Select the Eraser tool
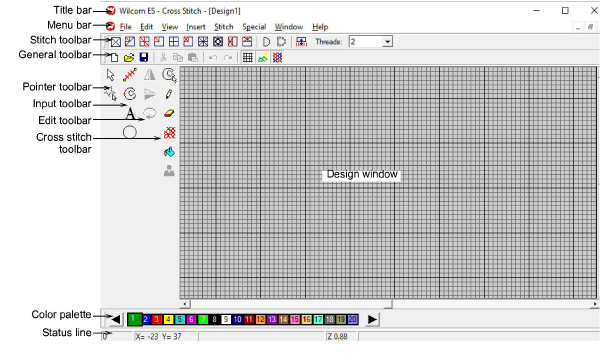Screen dimensions: 600x362 point(169,113)
